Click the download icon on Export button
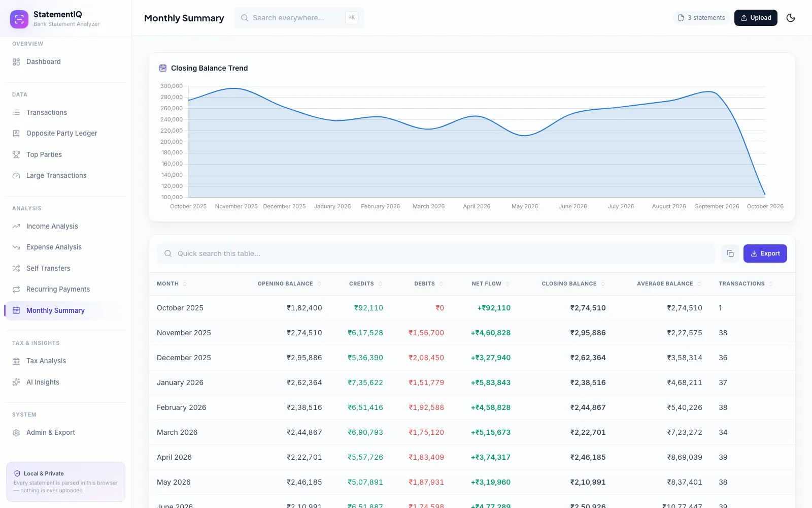 [754, 253]
